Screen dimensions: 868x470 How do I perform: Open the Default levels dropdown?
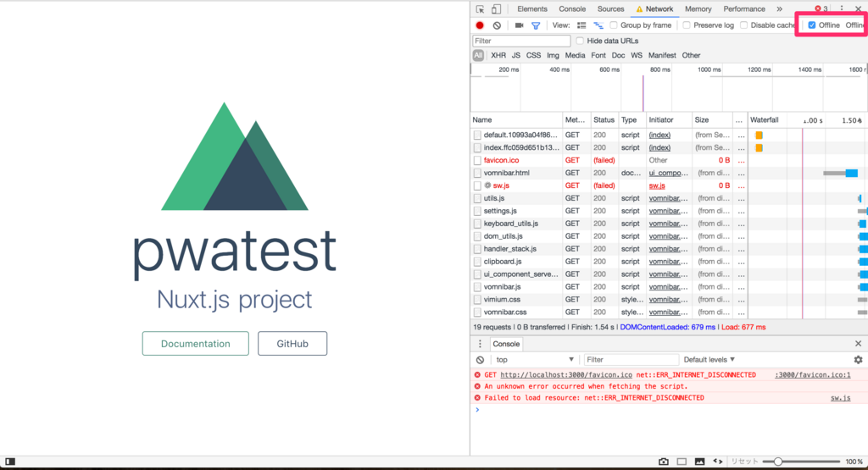click(x=709, y=359)
